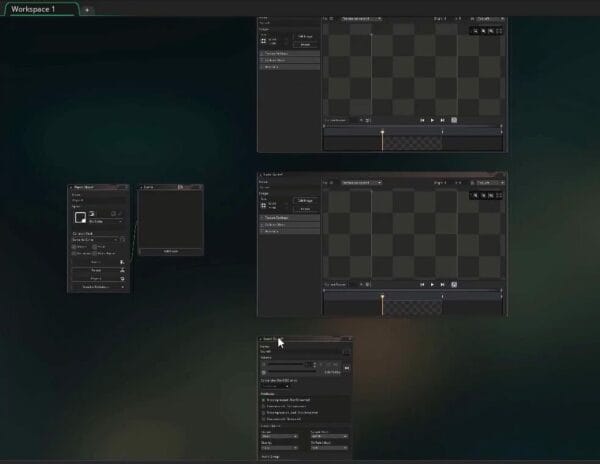This screenshot has height=464, width=600.
Task: Zoom out the topmost Sprite editor preview
Action: point(476,31)
